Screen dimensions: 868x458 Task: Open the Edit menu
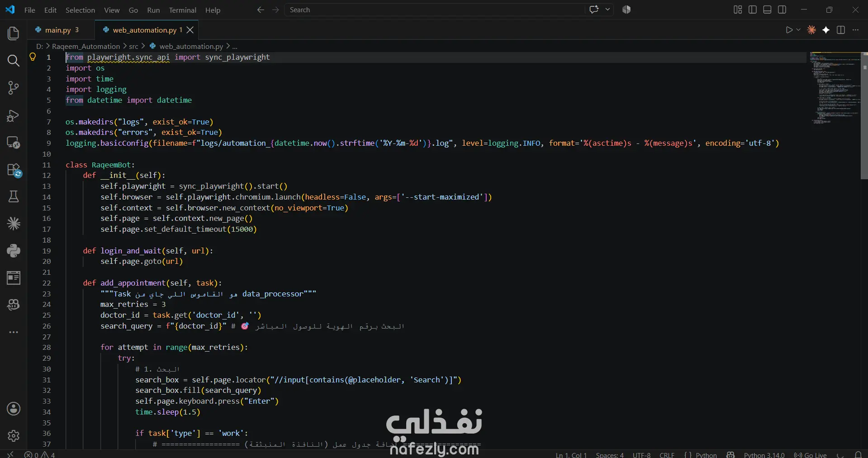pos(50,10)
